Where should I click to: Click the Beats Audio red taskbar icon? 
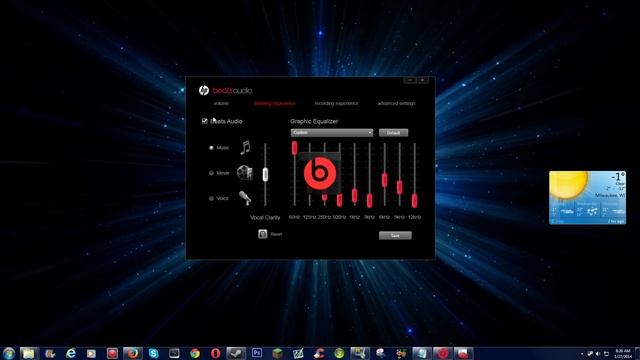[x=442, y=353]
